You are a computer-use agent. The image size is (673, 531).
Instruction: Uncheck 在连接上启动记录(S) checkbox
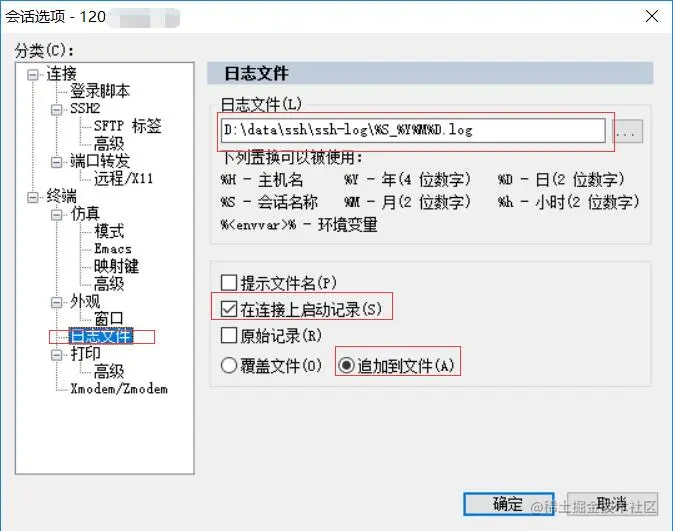click(229, 309)
